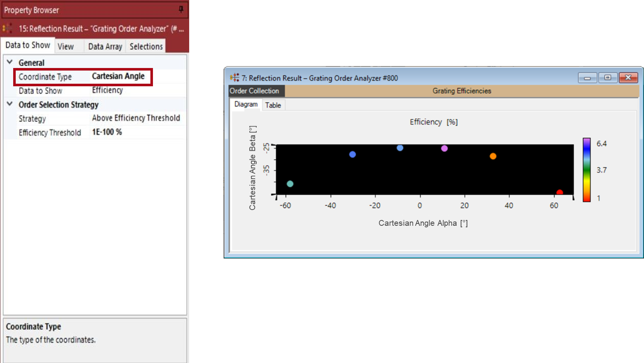Open the Selections tab
This screenshot has height=363, width=644.
(x=146, y=46)
